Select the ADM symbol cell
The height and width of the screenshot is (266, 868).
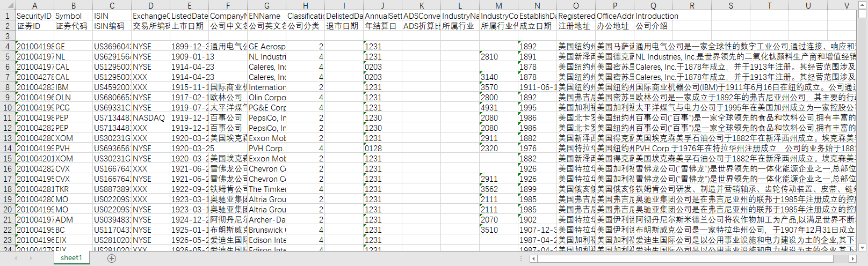[73, 219]
